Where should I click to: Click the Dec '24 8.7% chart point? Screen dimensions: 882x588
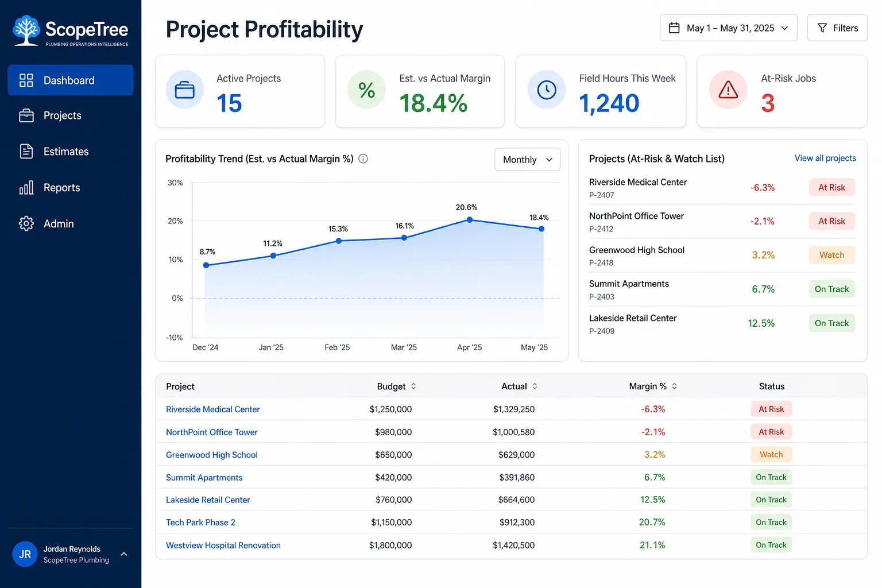click(206, 265)
